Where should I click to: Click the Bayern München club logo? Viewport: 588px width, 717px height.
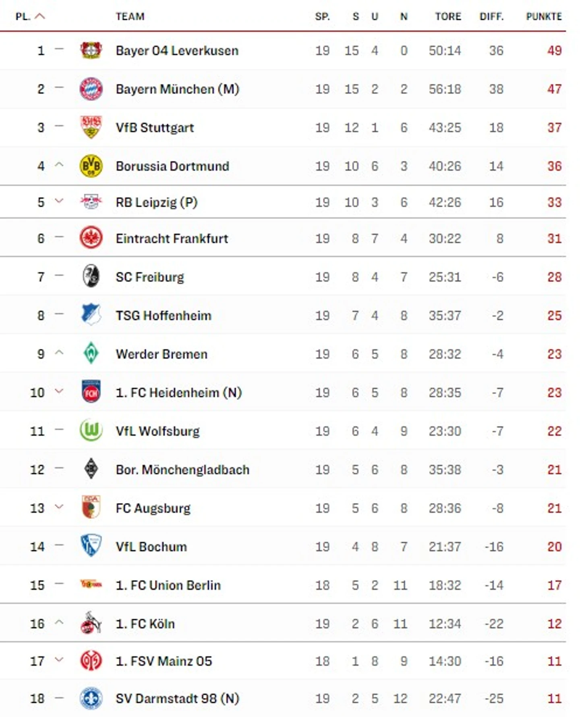click(91, 89)
